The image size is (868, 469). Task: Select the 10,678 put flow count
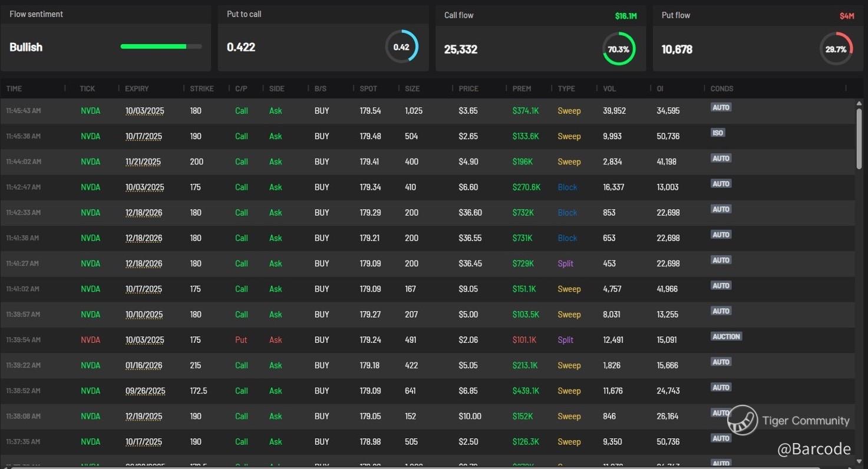click(x=677, y=49)
